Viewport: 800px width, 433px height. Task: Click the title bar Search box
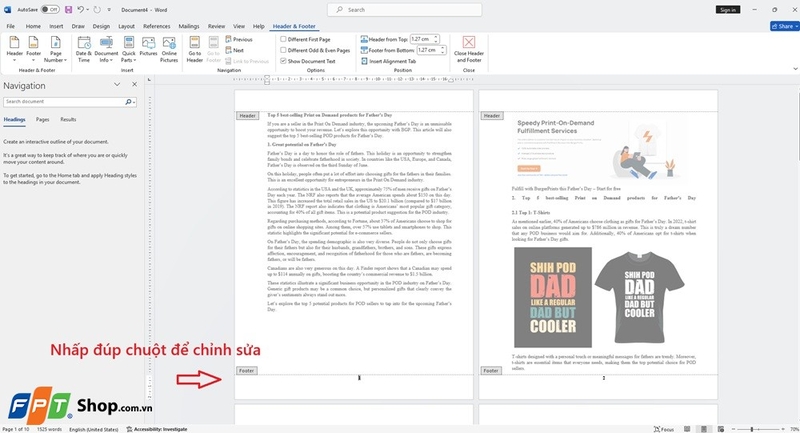coord(404,10)
